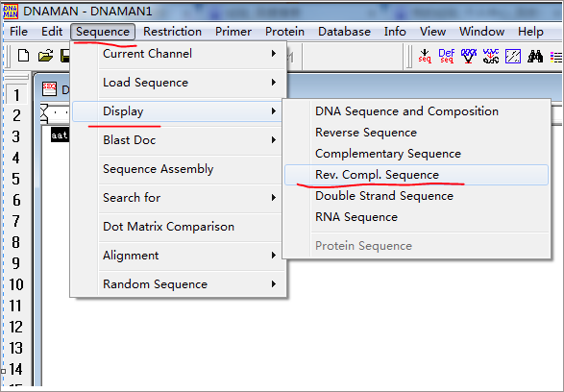Click the load sequence 'seq' arrow icon

tap(425, 56)
